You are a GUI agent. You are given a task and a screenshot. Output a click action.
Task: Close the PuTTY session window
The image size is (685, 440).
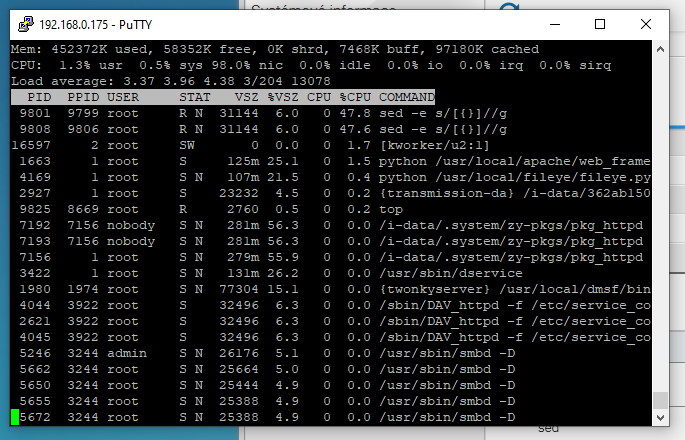point(646,23)
